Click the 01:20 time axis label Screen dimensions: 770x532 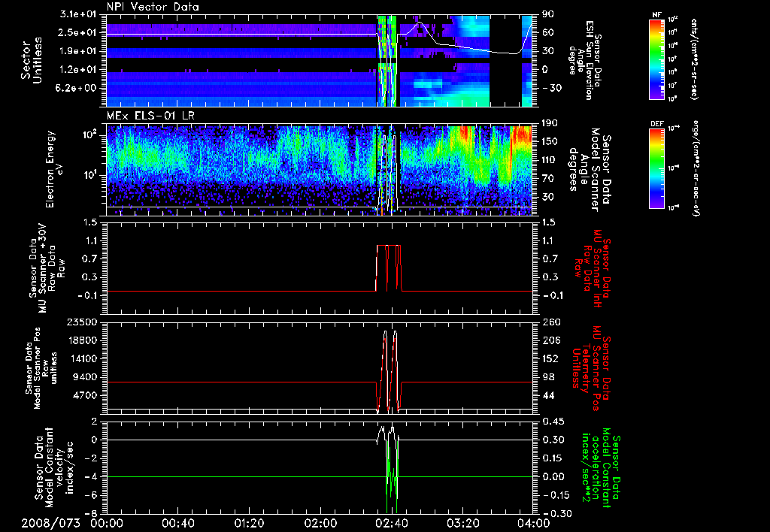(x=249, y=523)
